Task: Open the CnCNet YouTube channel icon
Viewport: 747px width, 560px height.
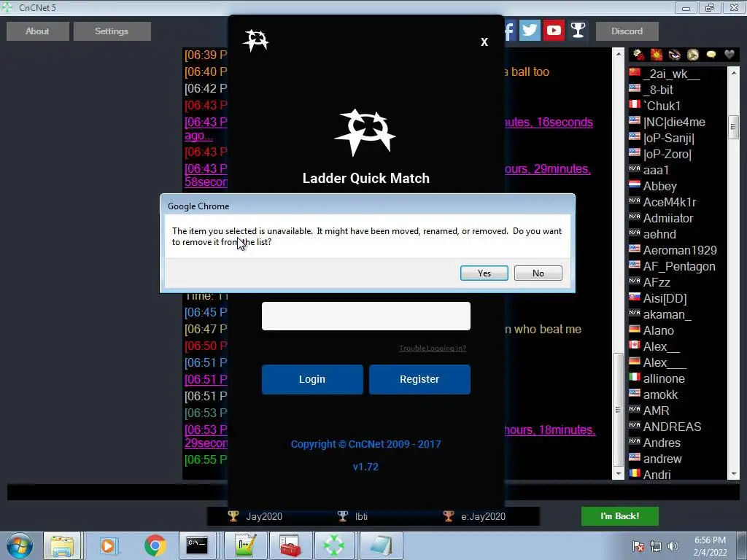Action: point(554,31)
